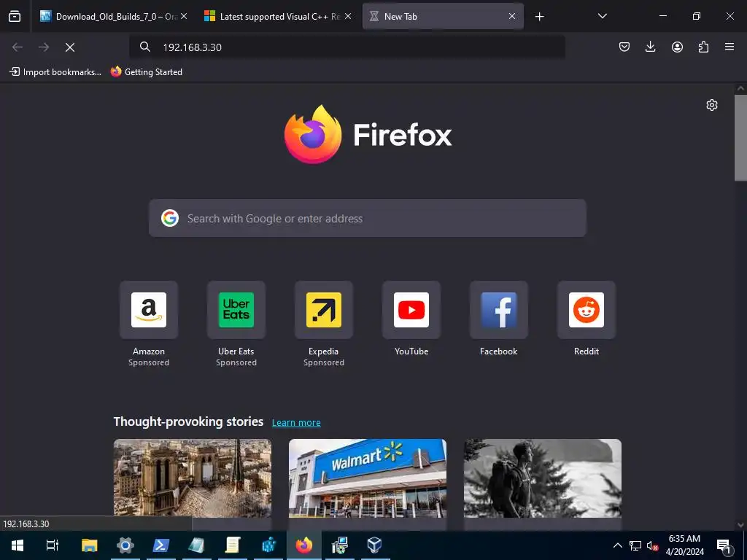The height and width of the screenshot is (560, 747).
Task: Show hidden system tray icons
Action: [x=617, y=545]
